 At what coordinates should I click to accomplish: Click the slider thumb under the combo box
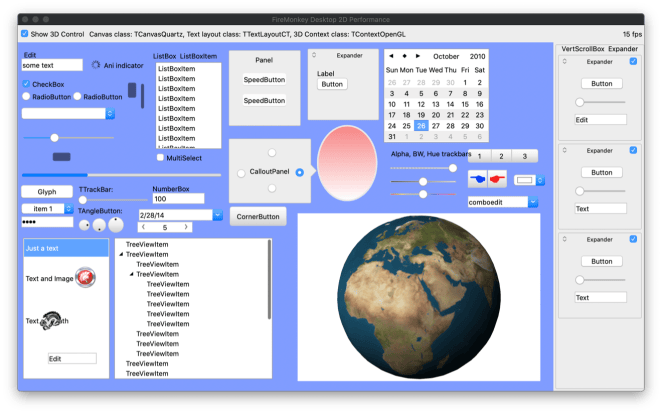pyautogui.click(x=54, y=138)
